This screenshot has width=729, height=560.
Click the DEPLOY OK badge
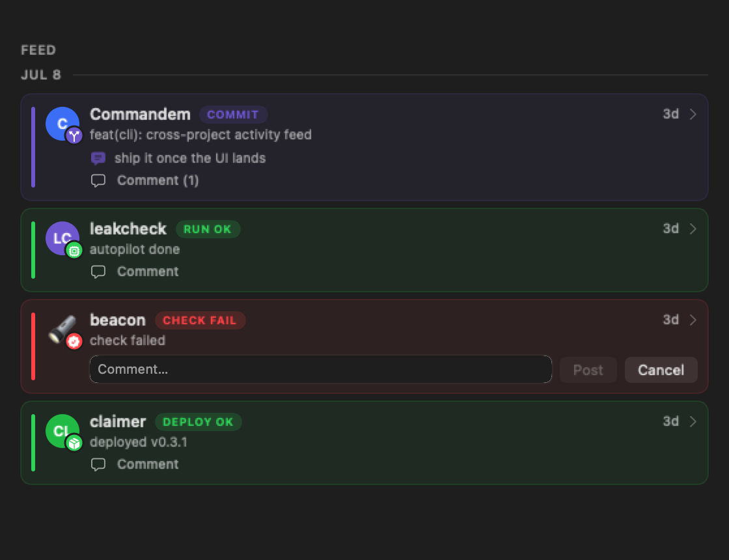click(x=198, y=422)
